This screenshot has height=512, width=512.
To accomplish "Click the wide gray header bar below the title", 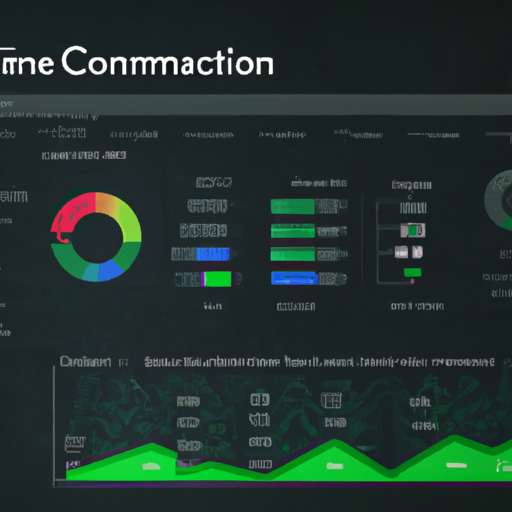I will tap(256, 105).
